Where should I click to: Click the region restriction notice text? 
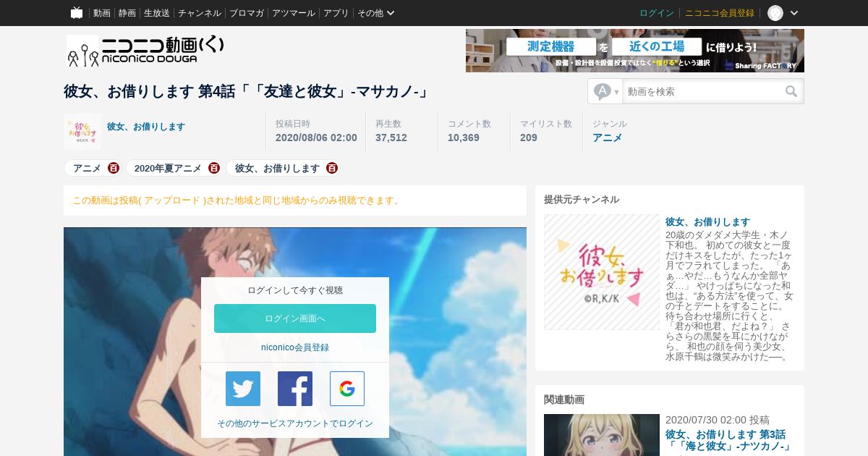(237, 200)
